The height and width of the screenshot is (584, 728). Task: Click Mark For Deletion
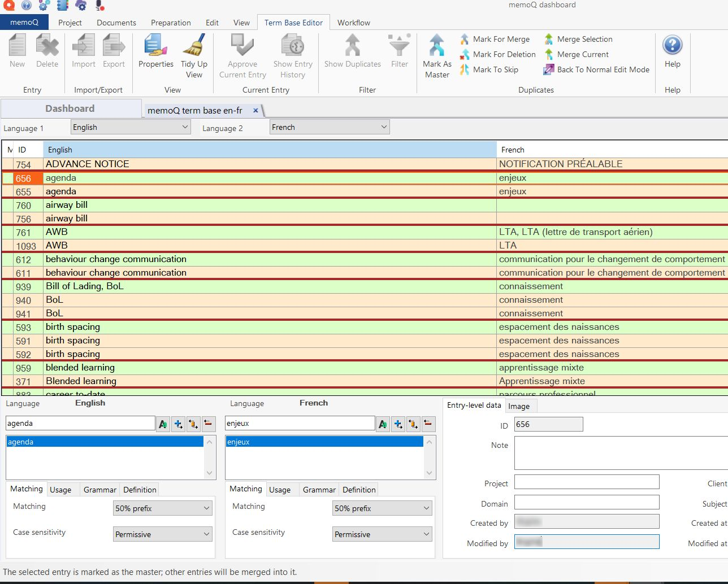[504, 54]
